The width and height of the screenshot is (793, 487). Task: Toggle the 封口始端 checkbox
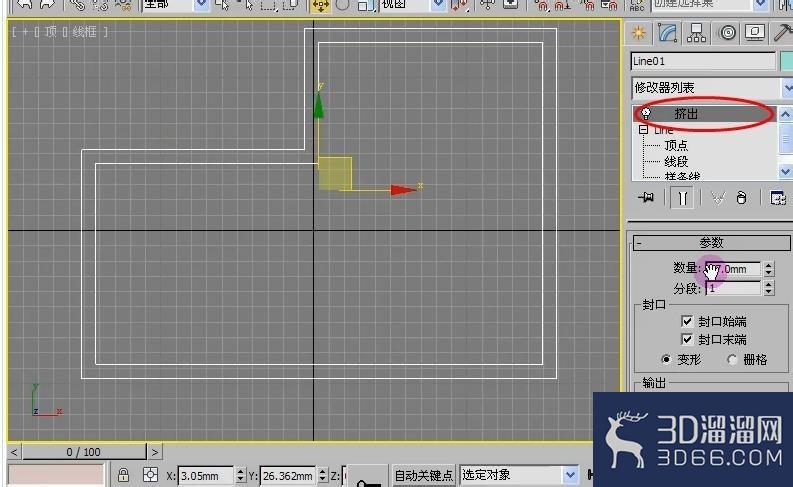click(687, 321)
